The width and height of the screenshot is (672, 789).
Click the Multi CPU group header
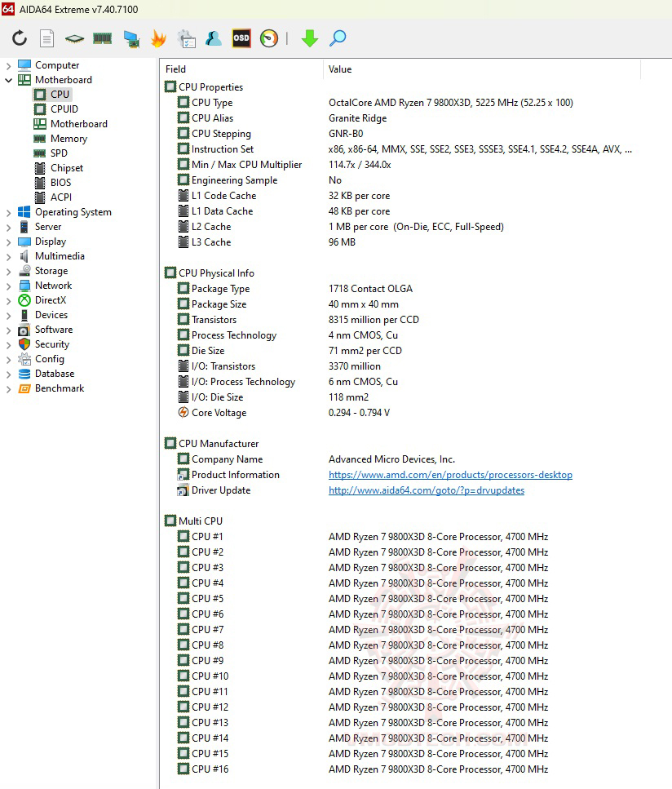point(193,521)
